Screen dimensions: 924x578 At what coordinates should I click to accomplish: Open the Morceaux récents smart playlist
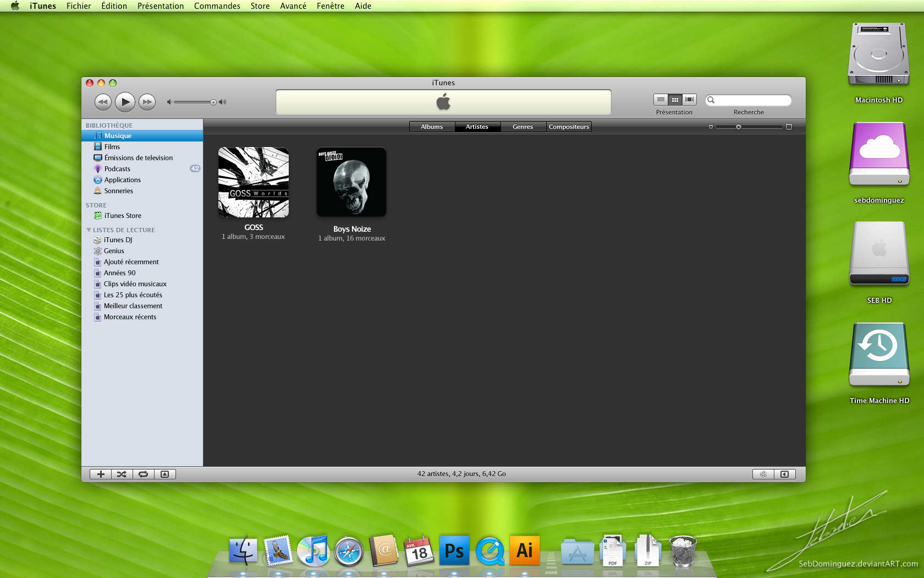(131, 317)
